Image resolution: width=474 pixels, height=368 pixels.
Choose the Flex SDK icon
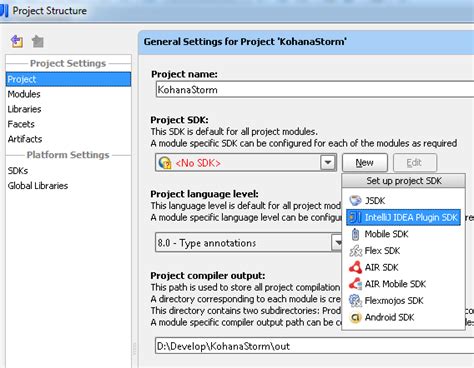point(355,251)
